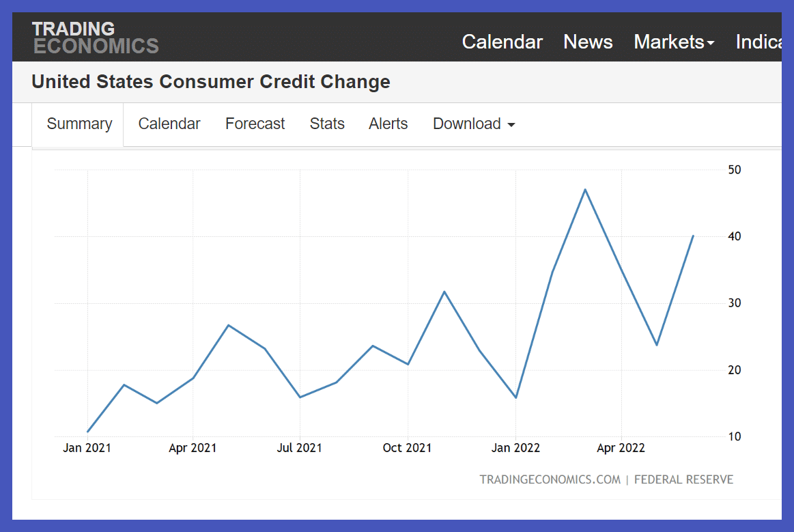Image resolution: width=794 pixels, height=532 pixels.
Task: Open Calendar in the top navigation bar
Action: pyautogui.click(x=502, y=42)
